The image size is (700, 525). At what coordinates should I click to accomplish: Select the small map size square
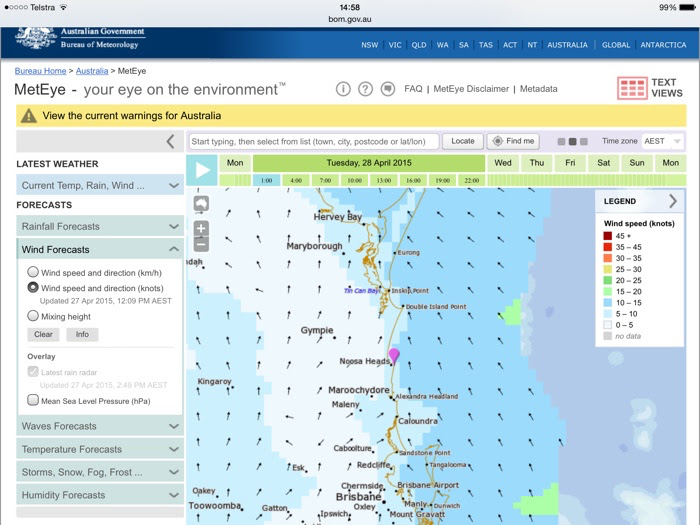point(561,142)
